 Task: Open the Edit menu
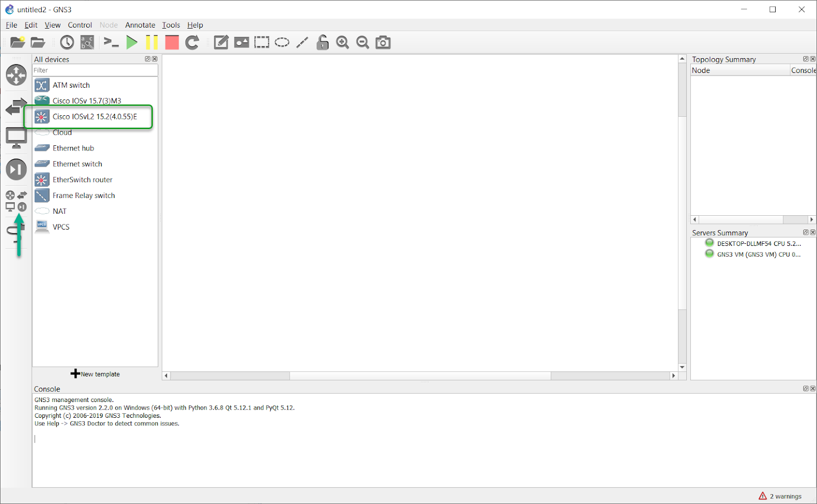31,25
